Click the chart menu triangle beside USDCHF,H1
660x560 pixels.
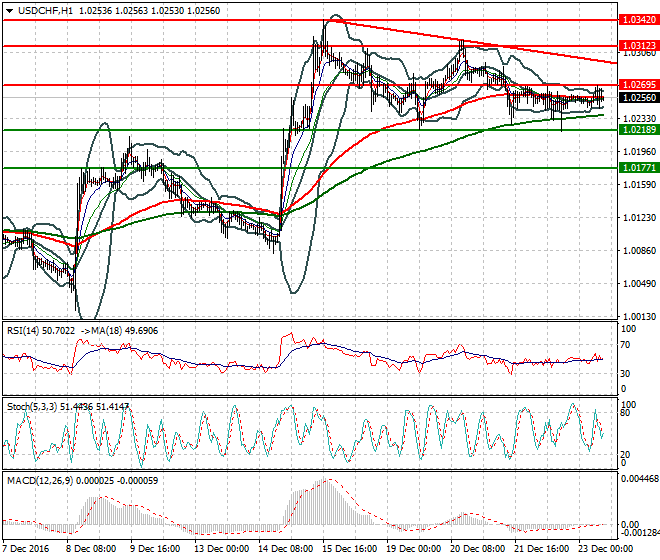point(9,11)
